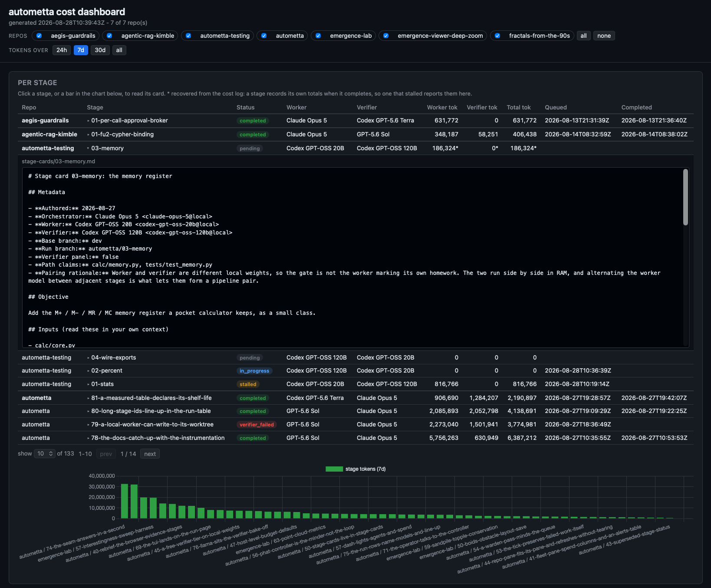Click the '## Objective' heading in stage card
The width and height of the screenshot is (711, 588).
pos(48,297)
